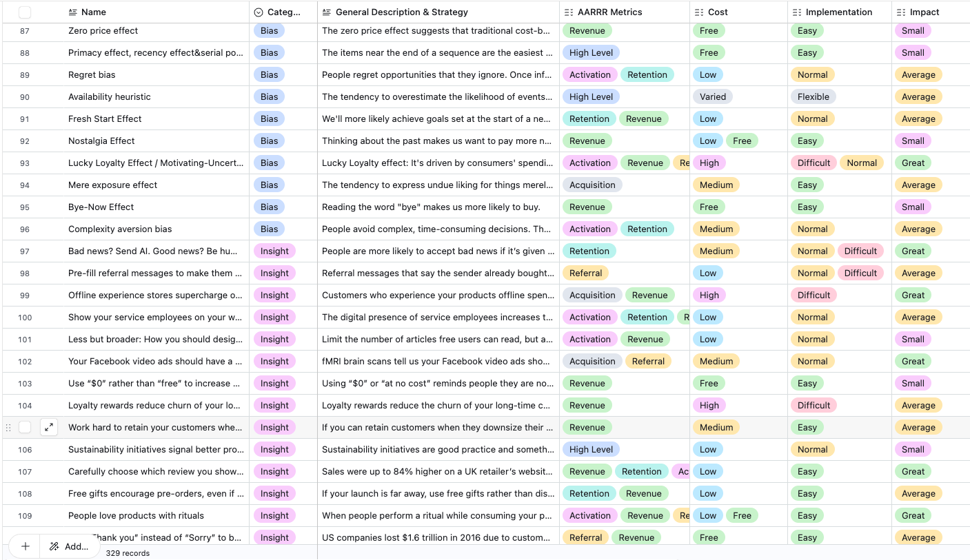Click the 'Difficult' tag in the Offline experience stores row
Screen dimensions: 970x560
(814, 295)
